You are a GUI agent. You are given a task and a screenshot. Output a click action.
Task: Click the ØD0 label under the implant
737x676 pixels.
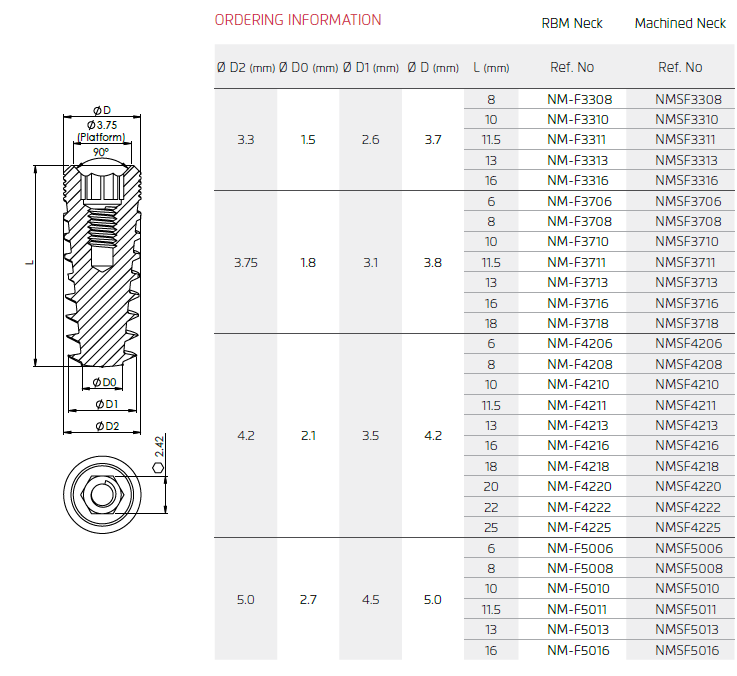pyautogui.click(x=104, y=382)
